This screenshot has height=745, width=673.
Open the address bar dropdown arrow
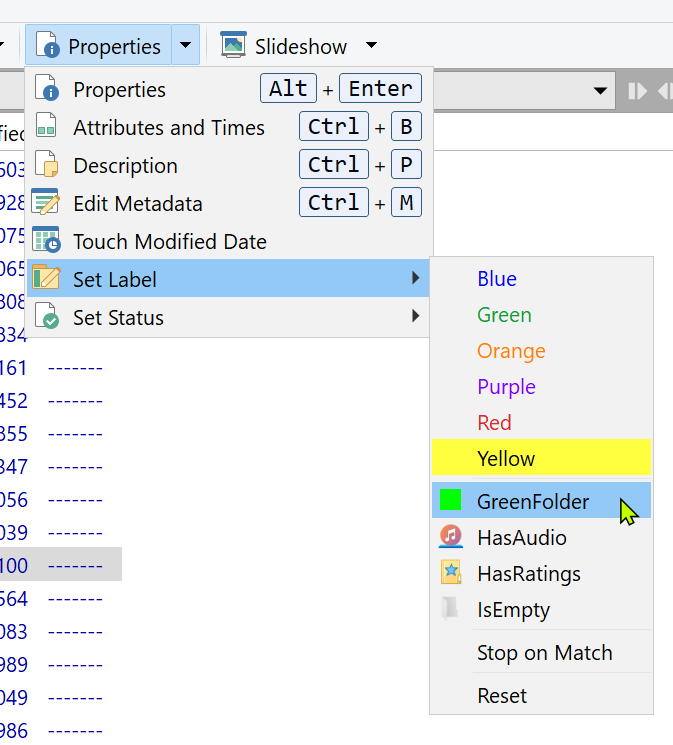pos(601,90)
